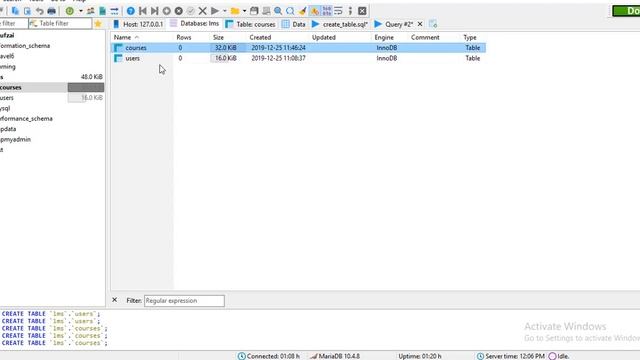
Task: Open the Data tab
Action: point(294,24)
